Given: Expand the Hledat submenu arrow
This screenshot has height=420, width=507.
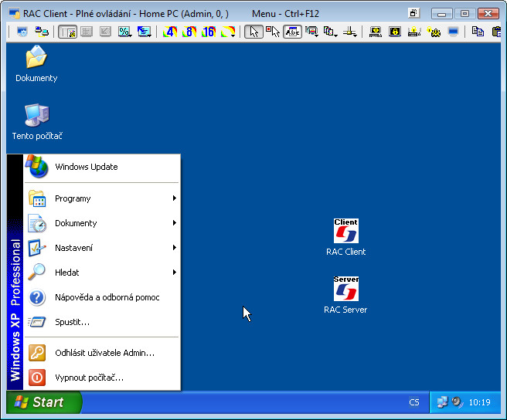Looking at the screenshot, I should pos(175,273).
